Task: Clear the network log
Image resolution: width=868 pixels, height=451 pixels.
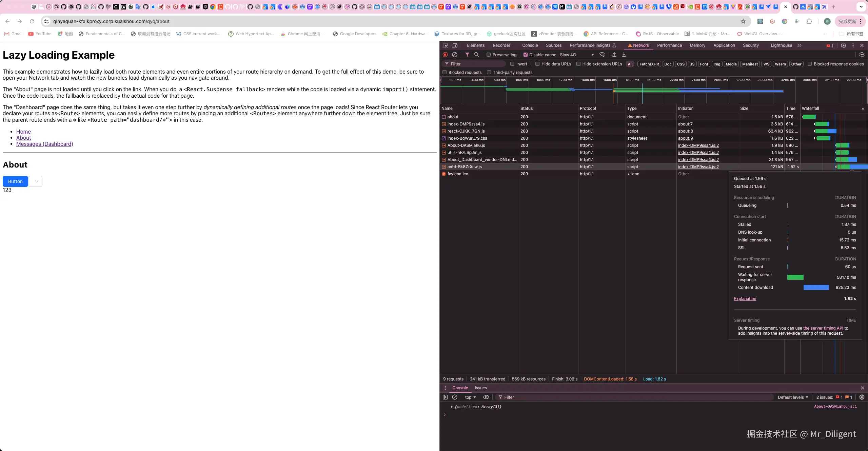Action: click(455, 55)
